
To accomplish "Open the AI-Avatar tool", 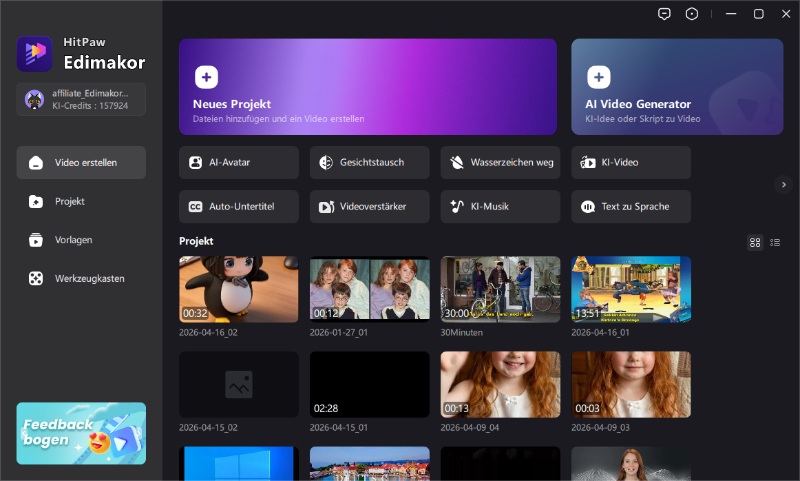I will 239,163.
